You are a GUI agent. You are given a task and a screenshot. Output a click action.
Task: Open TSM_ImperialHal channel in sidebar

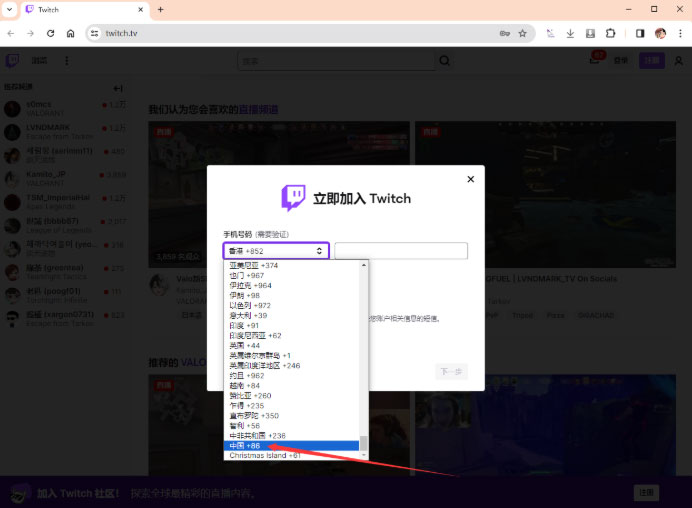[65, 202]
